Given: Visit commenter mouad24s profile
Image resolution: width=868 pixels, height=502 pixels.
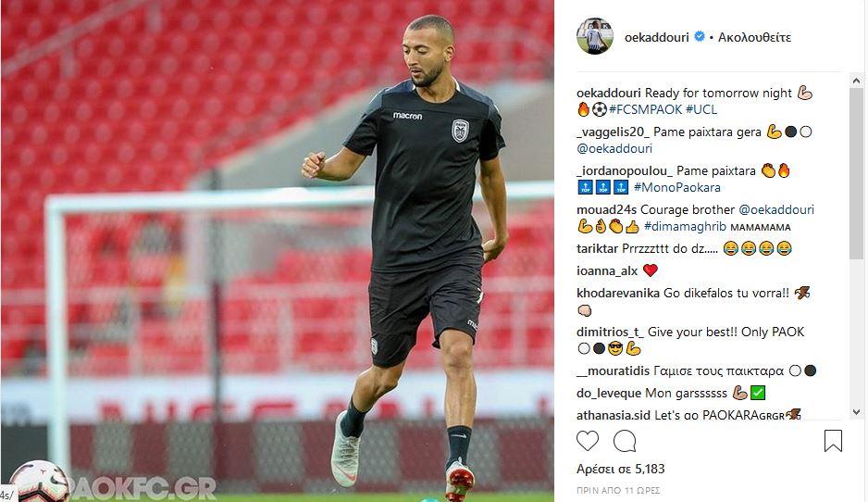Looking at the screenshot, I should (607, 209).
